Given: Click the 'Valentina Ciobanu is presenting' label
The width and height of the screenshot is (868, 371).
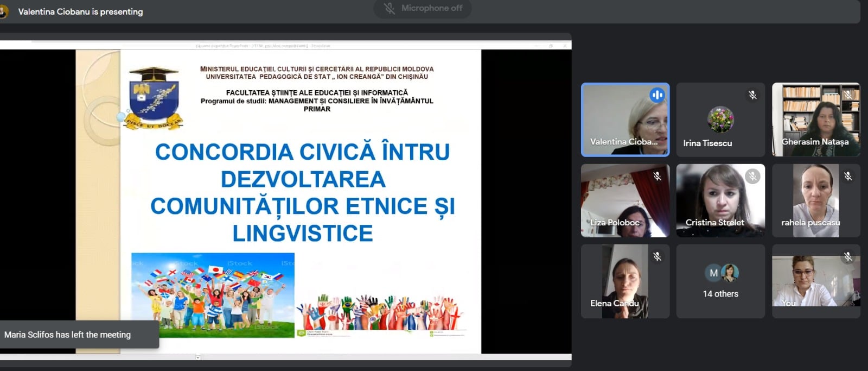Looking at the screenshot, I should (80, 12).
